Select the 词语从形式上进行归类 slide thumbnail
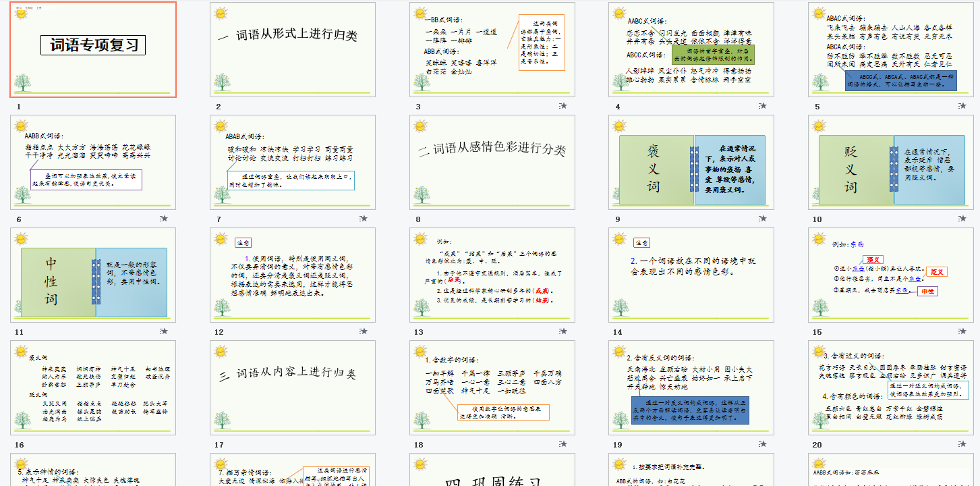The height and width of the screenshot is (486, 980). coord(293,49)
